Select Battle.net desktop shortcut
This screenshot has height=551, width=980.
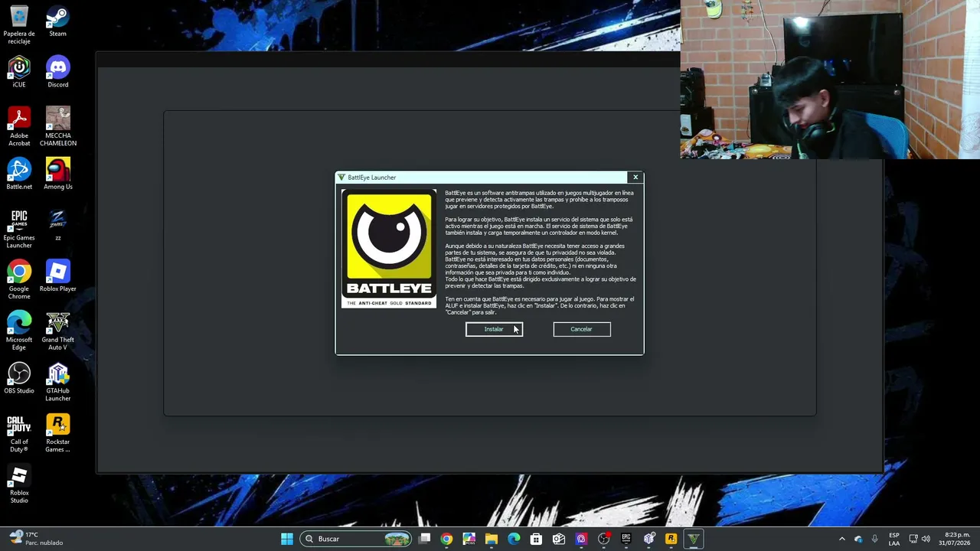19,174
